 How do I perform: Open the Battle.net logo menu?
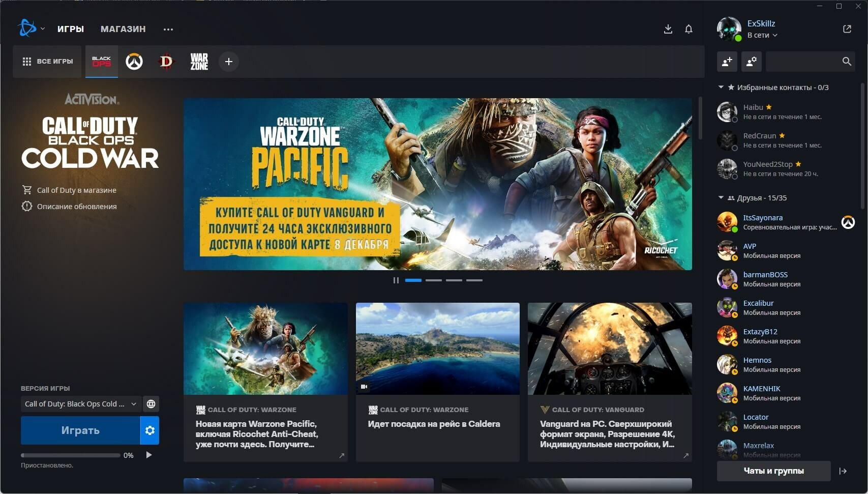coord(27,28)
